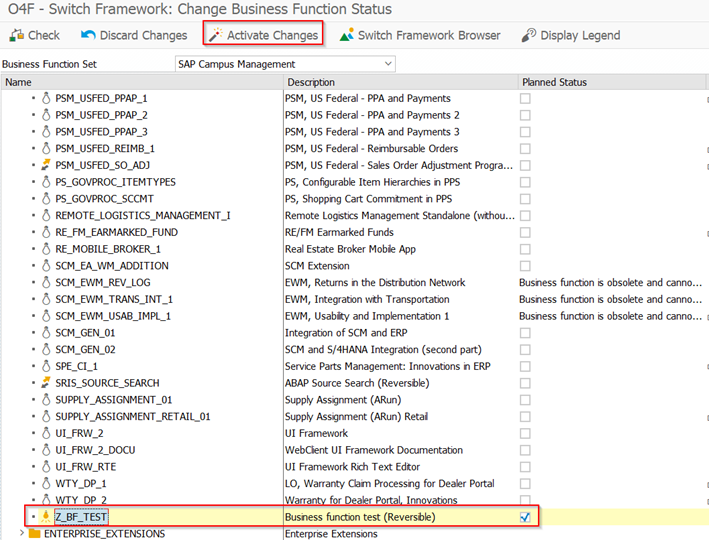This screenshot has height=540, width=709.
Task: Select the RE_MOBILE_BROKER_1 entry
Action: click(x=108, y=249)
